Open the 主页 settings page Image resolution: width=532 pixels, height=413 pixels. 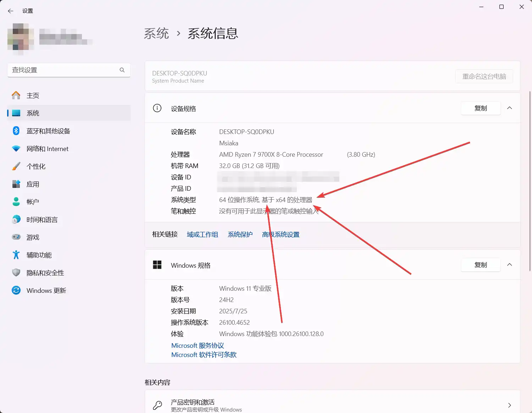69,95
